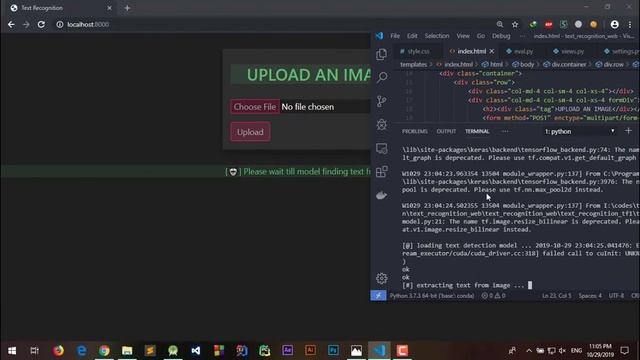The height and width of the screenshot is (360, 640).
Task: Switch to the OUTPUT panel tab
Action: click(446, 131)
